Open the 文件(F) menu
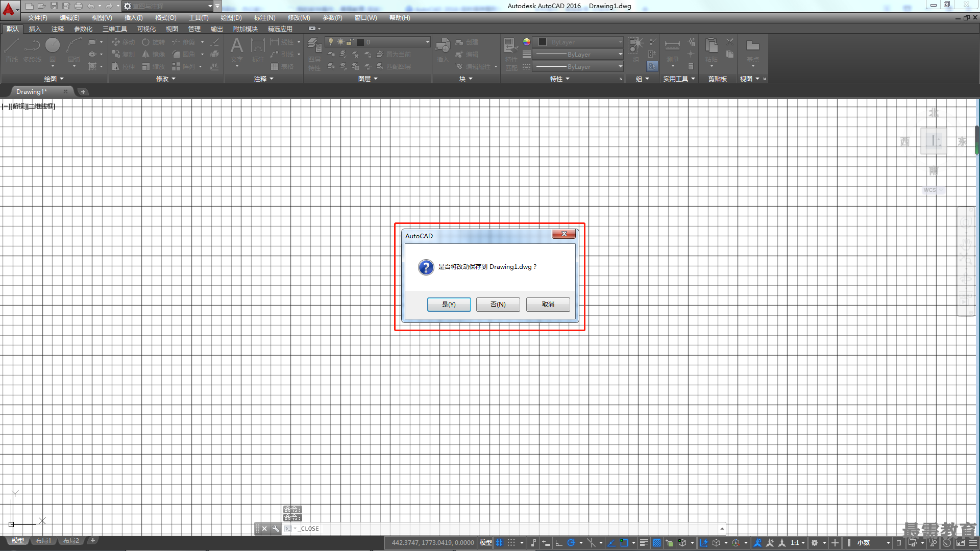Screen dimensions: 980x551 click(38, 18)
